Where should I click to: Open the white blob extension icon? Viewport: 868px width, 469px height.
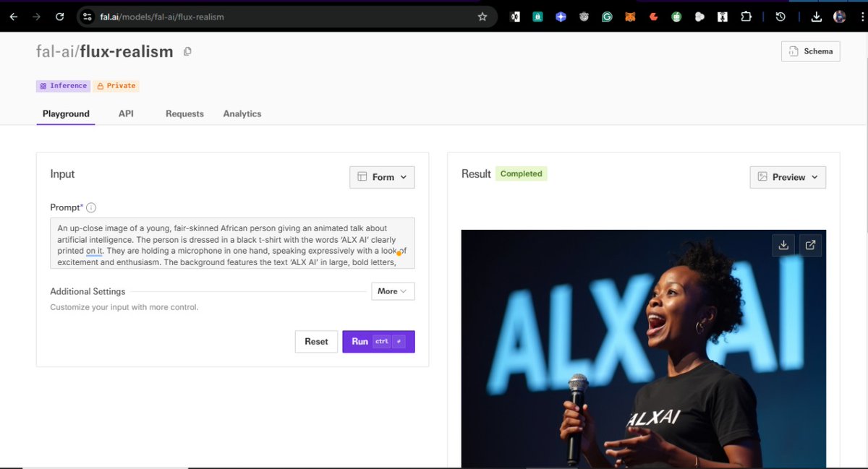click(699, 17)
